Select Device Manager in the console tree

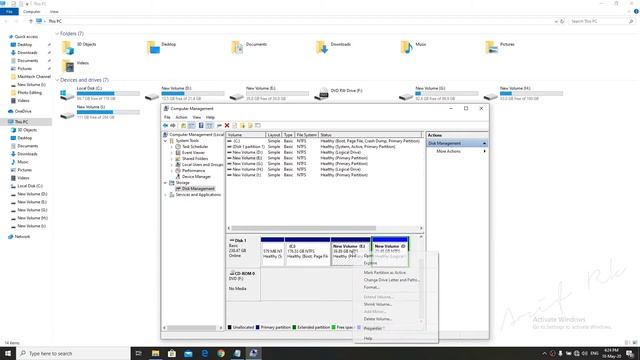pos(196,177)
